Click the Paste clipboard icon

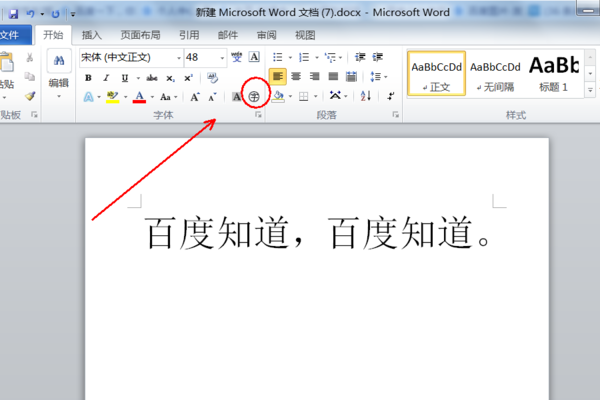[x=7, y=62]
